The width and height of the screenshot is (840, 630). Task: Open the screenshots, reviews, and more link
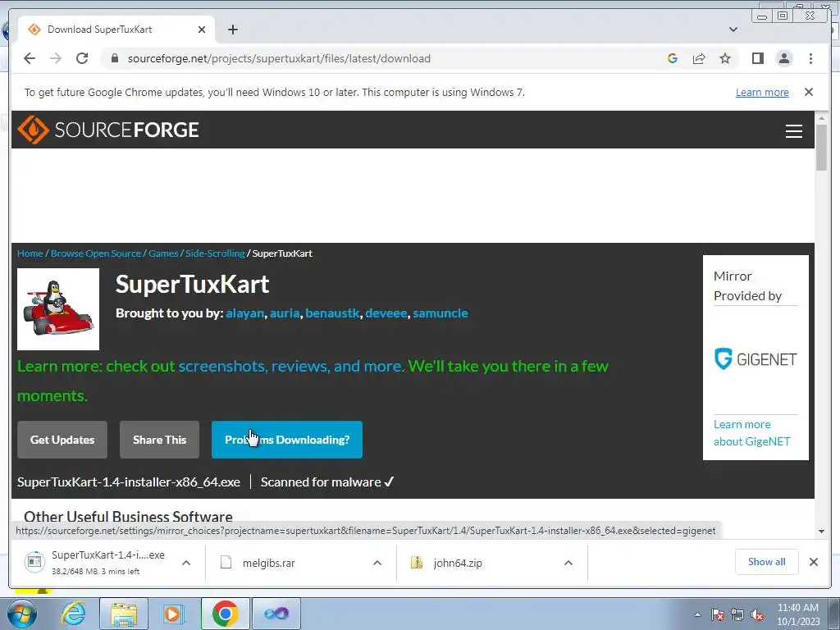coord(291,366)
